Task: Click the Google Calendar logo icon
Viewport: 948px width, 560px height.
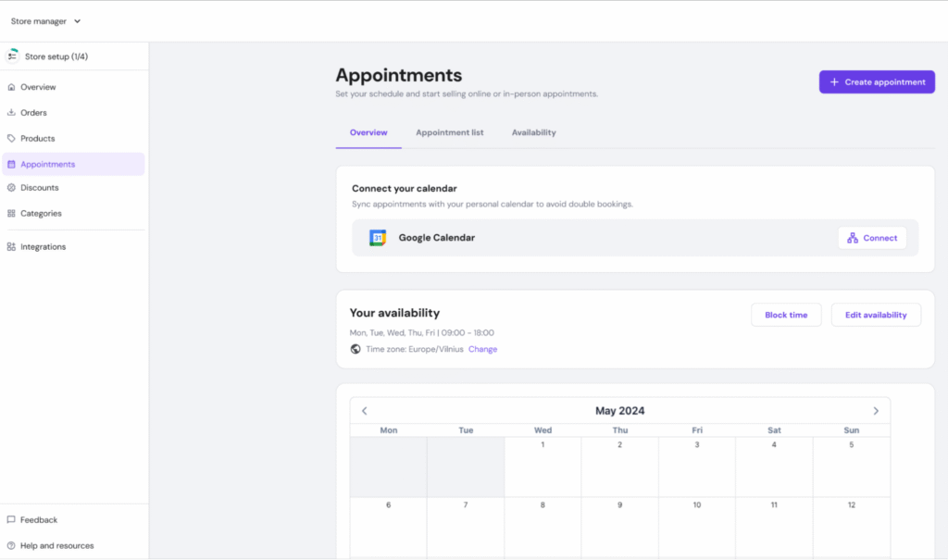Action: (x=378, y=238)
